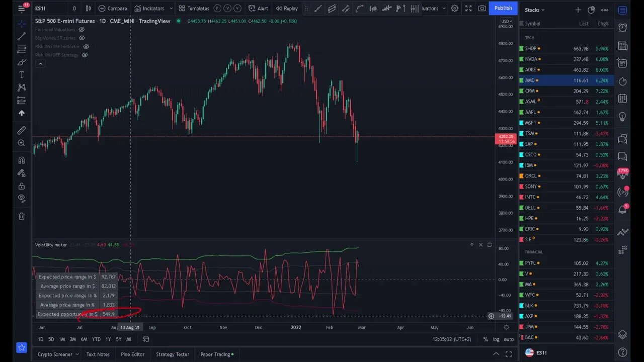Open the public chats icon
Screen dimensions: 644x362
623,139
